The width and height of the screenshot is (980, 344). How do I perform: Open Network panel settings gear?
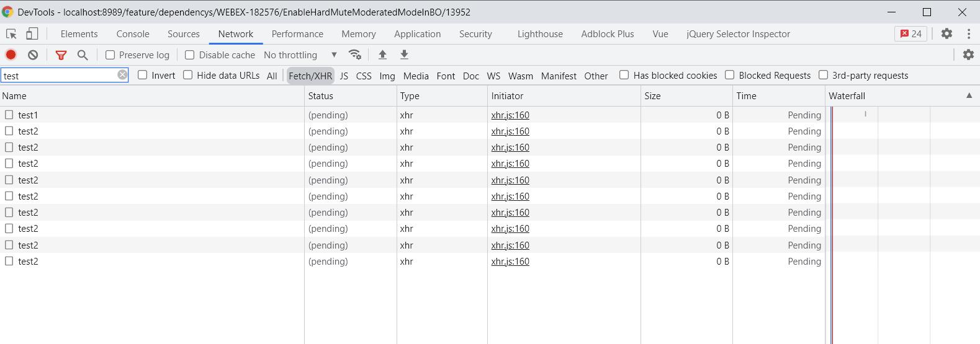pyautogui.click(x=968, y=55)
